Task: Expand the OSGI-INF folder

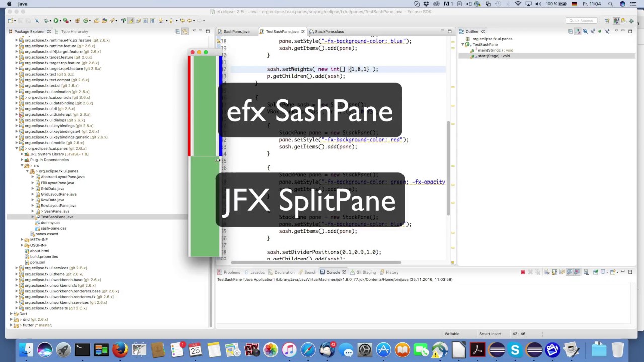Action: (22, 245)
